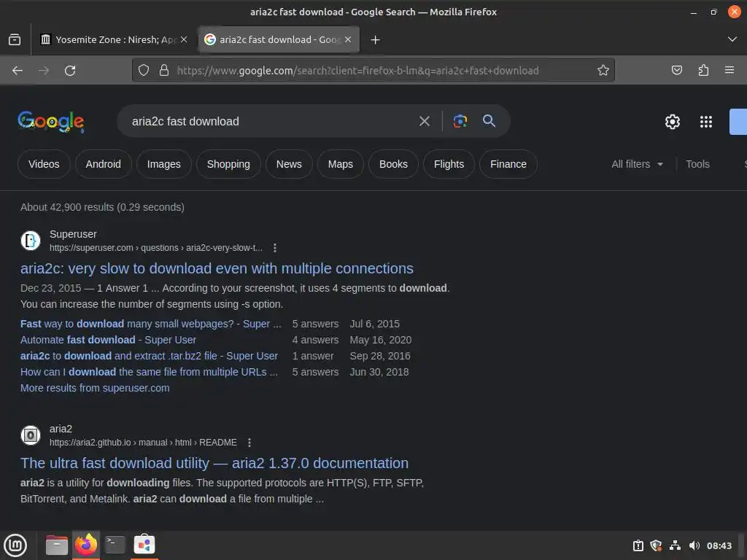747x560 pixels.
Task: Open the search Tools option
Action: tap(697, 164)
